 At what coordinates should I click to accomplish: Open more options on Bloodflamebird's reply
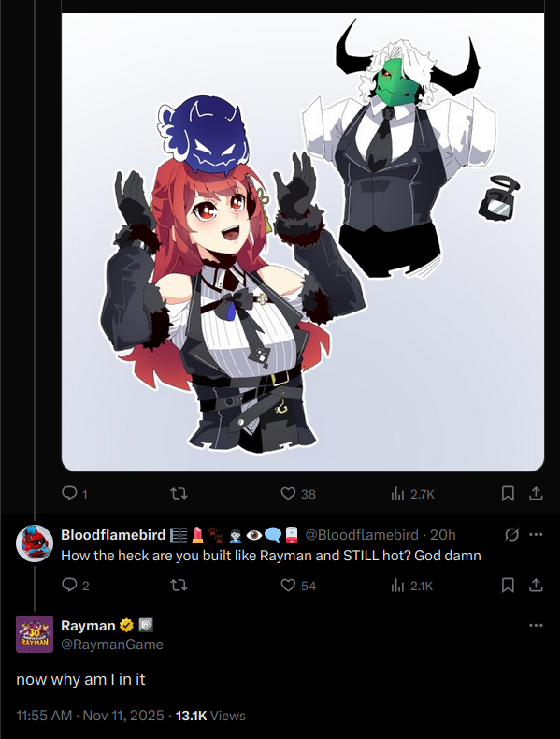[536, 534]
